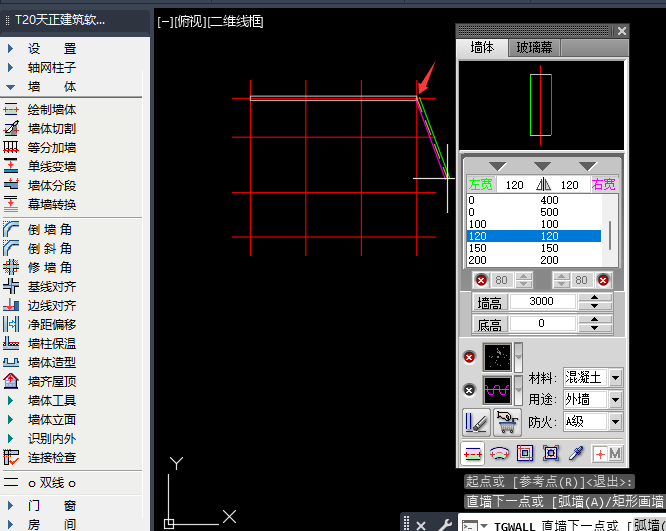This screenshot has width=666, height=531.
Task: Pick the 倒斜角 chamfer icon
Action: 11,248
